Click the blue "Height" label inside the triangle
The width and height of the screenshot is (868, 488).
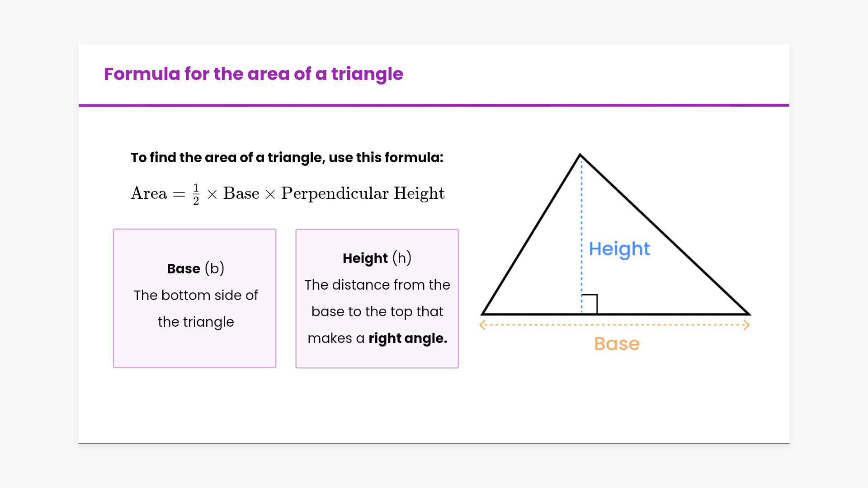point(619,249)
